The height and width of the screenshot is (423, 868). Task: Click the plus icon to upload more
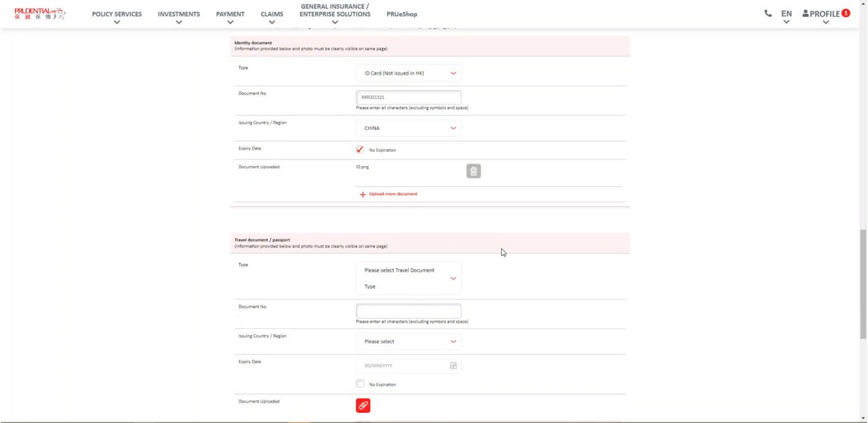pyautogui.click(x=363, y=195)
